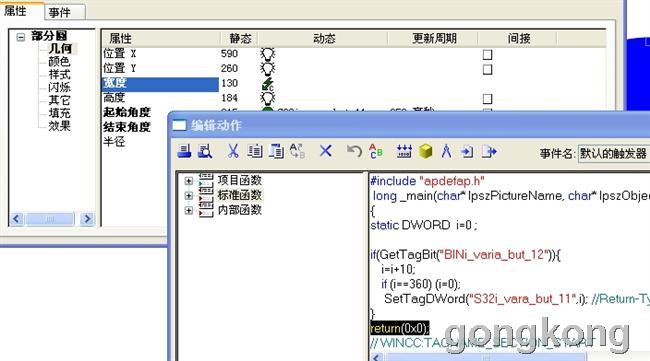
Task: Expand the 标准函数 tree node
Action: 189,196
